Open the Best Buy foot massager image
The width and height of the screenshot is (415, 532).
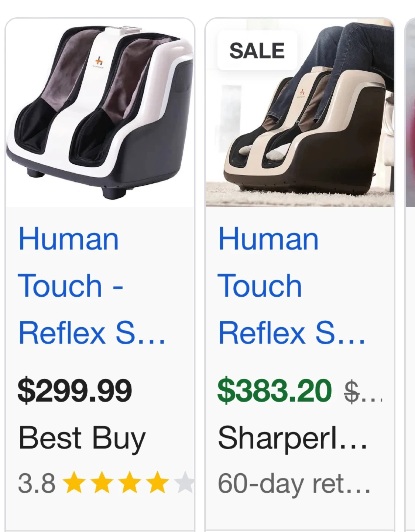tap(100, 113)
